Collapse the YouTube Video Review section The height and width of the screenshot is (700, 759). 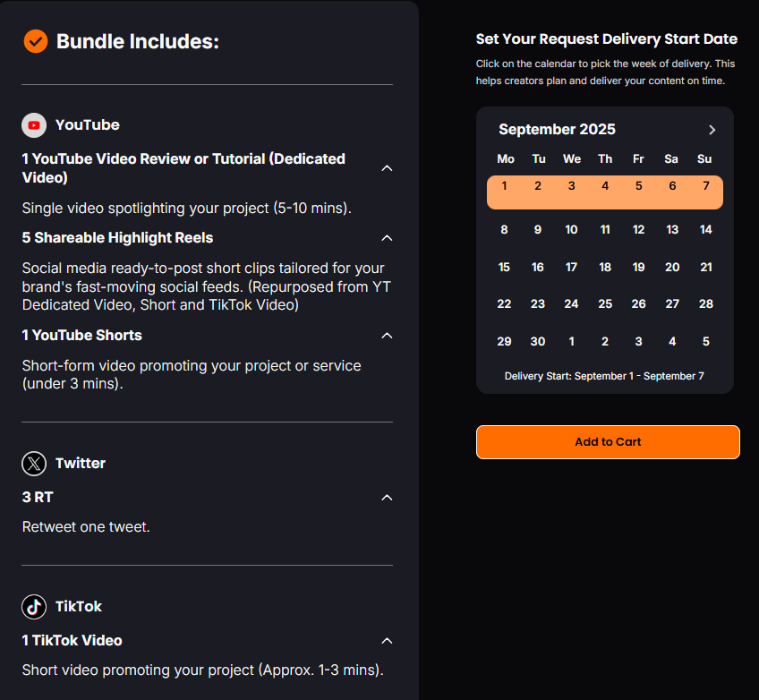tap(387, 167)
